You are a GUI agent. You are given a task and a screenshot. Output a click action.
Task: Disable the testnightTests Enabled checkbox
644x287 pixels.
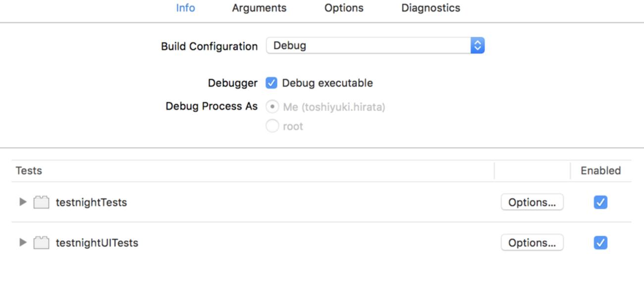click(x=600, y=202)
